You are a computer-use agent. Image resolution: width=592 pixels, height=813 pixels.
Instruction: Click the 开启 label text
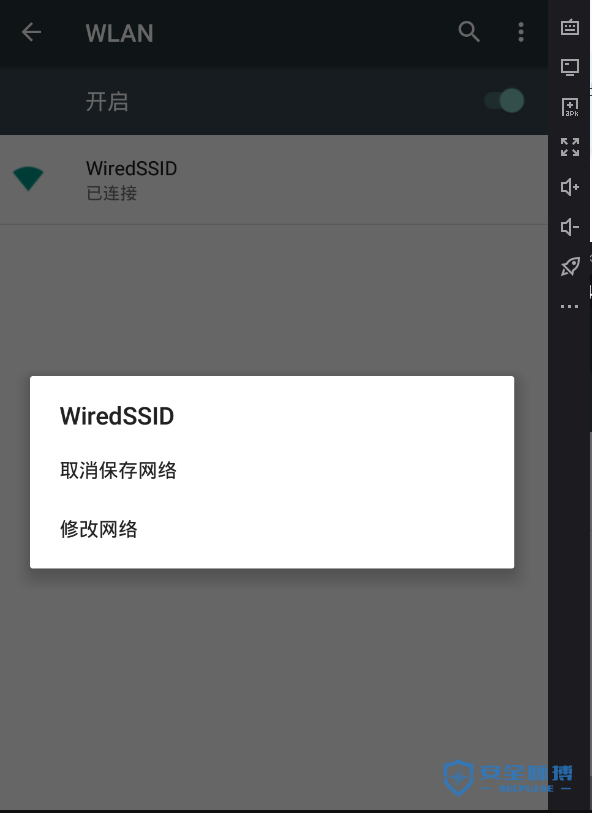[x=107, y=101]
